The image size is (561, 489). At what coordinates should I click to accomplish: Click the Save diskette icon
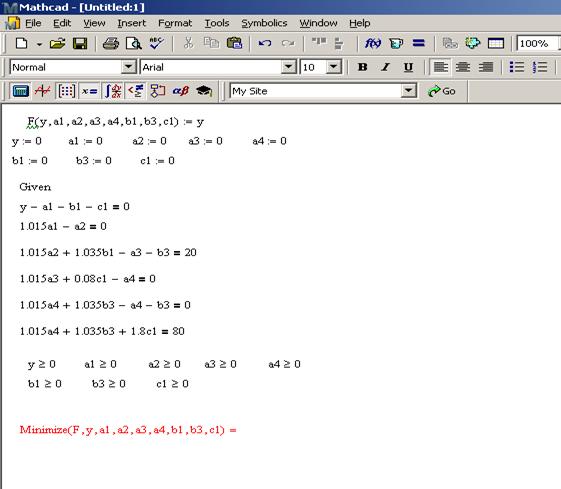click(80, 44)
